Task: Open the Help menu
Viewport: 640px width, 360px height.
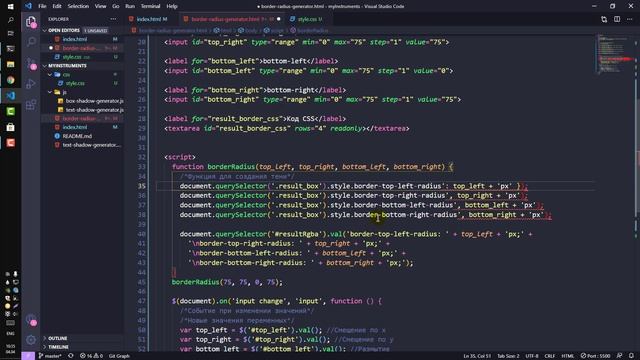Action: [172, 6]
